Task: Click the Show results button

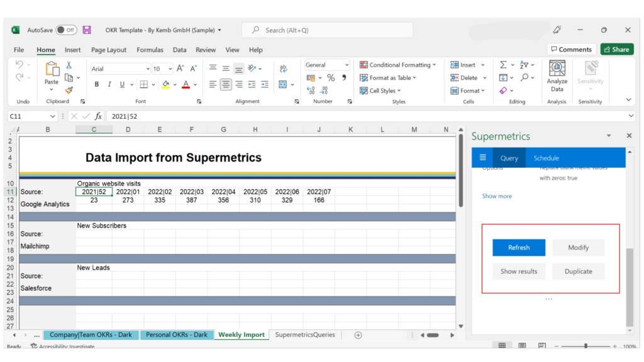Action: tap(519, 271)
